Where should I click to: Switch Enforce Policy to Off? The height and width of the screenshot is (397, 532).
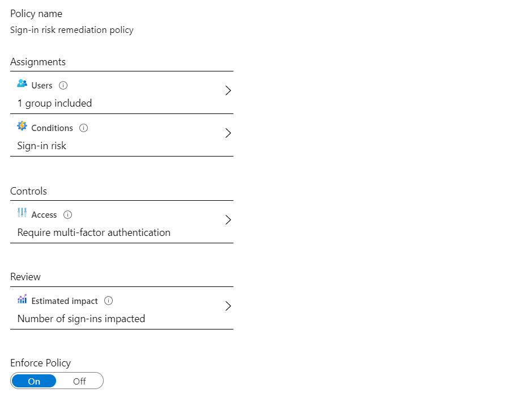(x=79, y=381)
